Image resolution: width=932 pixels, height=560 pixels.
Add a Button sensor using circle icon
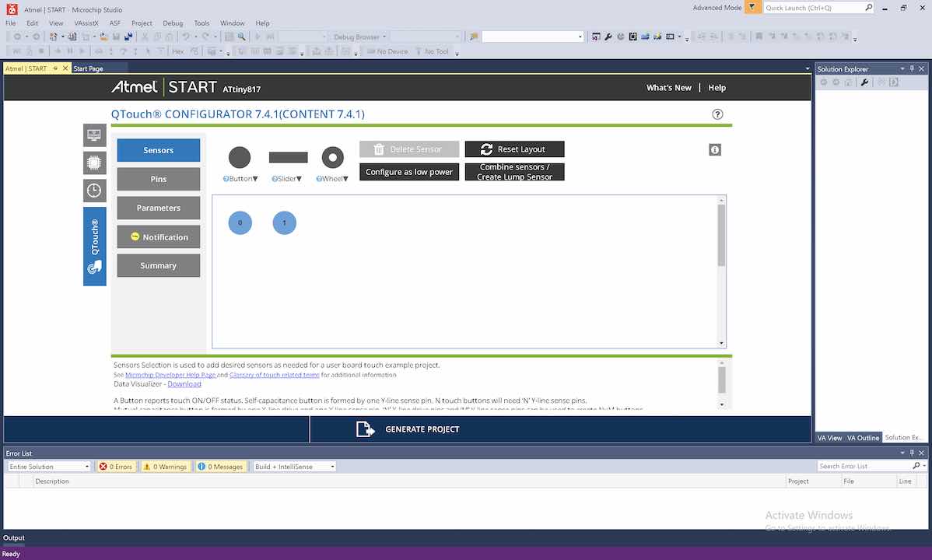coord(240,157)
